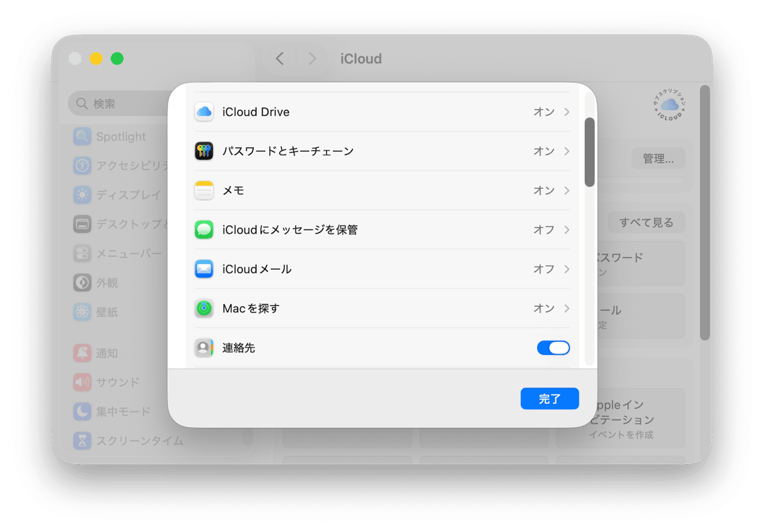Turn off the 連絡先 sync switch
The height and width of the screenshot is (532, 764).
pyautogui.click(x=554, y=347)
